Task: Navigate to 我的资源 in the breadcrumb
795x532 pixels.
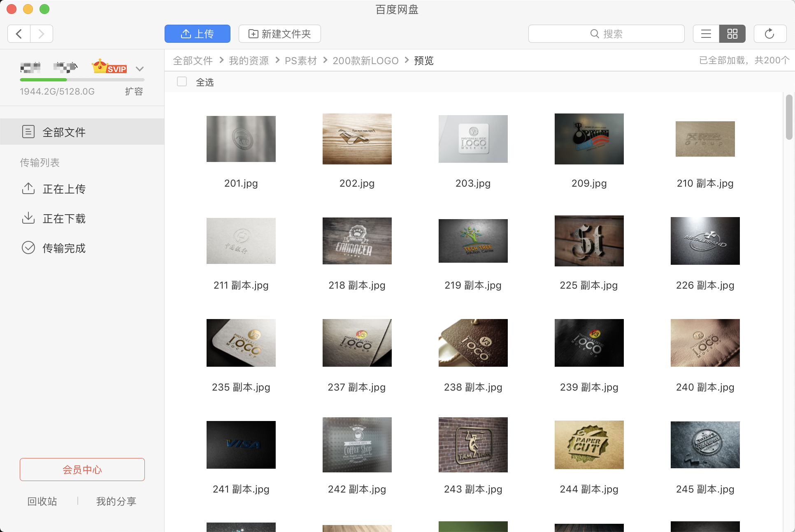Action: tap(249, 61)
